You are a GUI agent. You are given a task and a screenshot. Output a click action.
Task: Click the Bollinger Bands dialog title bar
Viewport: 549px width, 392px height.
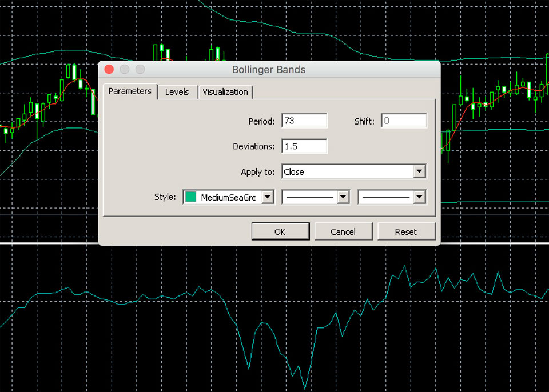click(269, 70)
